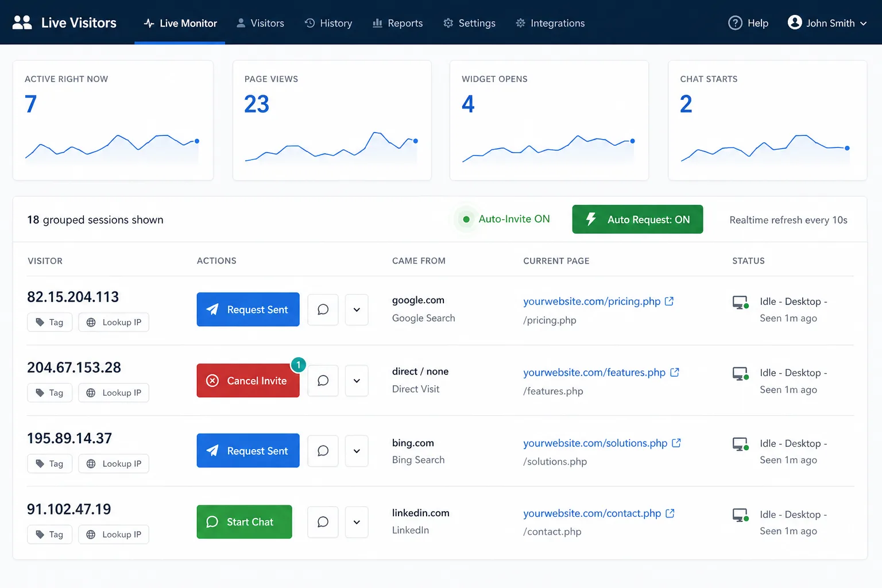Open the Chat Starts card
The width and height of the screenshot is (882, 588).
[768, 121]
